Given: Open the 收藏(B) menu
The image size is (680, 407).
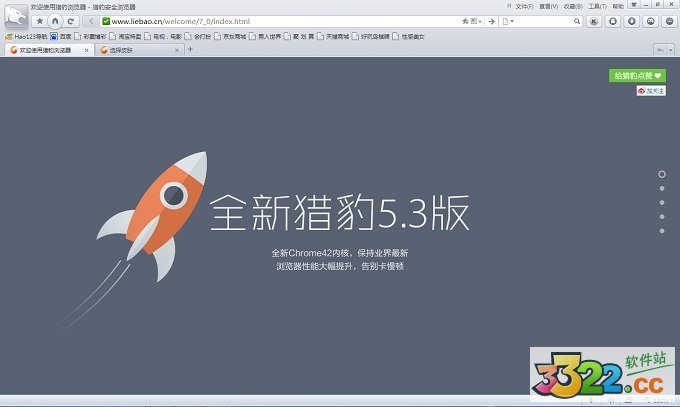Looking at the screenshot, I should [573, 7].
